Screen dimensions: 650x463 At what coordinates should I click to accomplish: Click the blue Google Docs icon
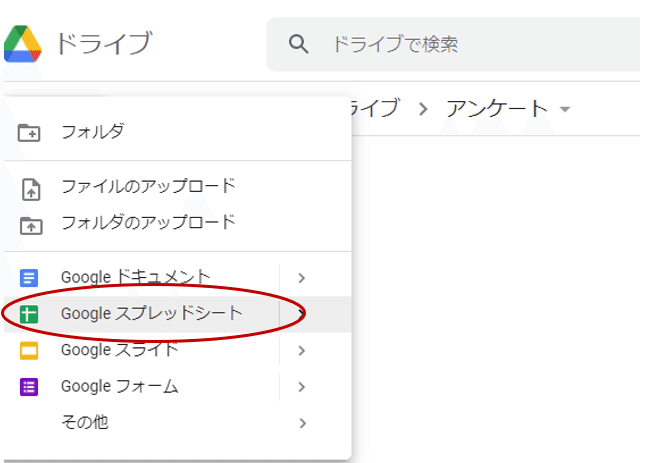pyautogui.click(x=29, y=278)
